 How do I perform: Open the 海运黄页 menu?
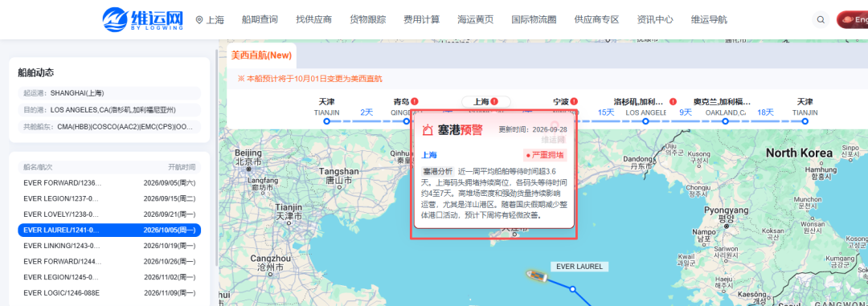(x=476, y=20)
